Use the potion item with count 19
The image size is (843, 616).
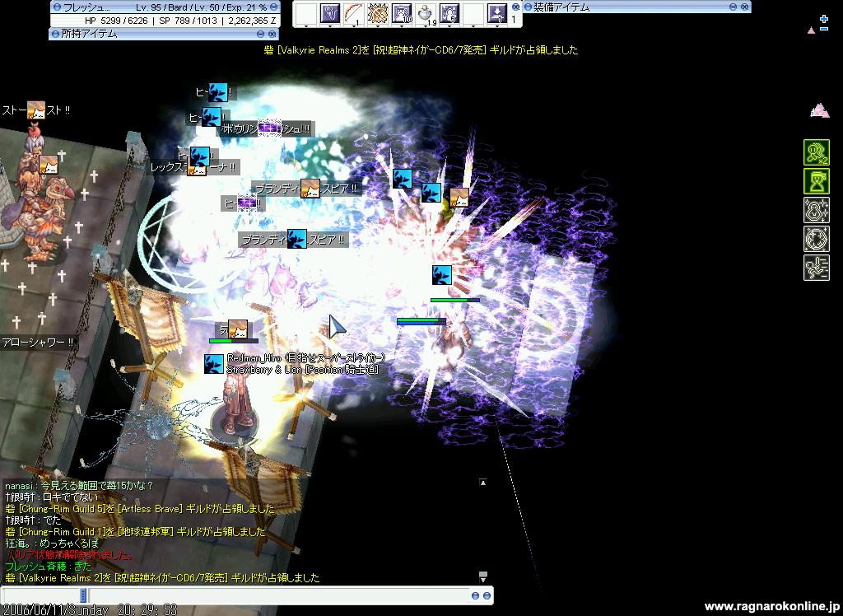click(426, 15)
